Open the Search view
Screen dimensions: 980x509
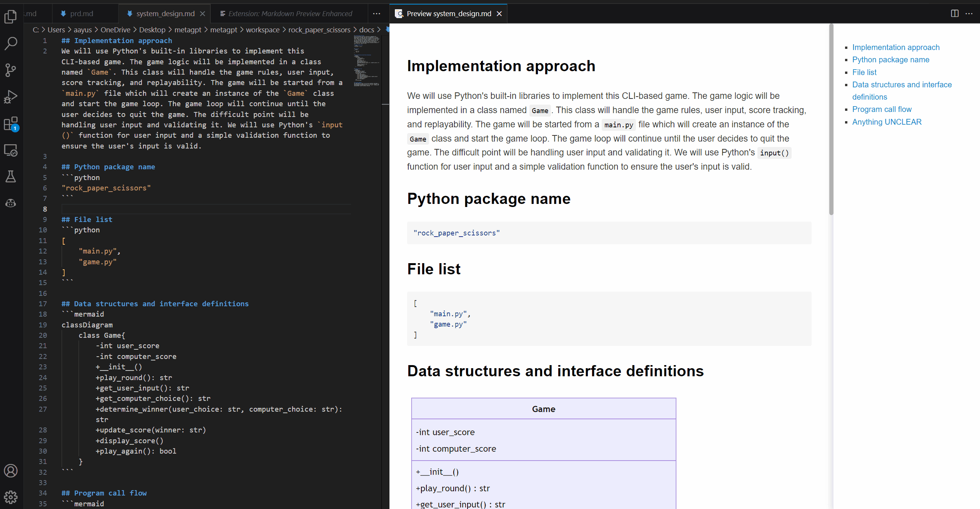click(x=11, y=43)
